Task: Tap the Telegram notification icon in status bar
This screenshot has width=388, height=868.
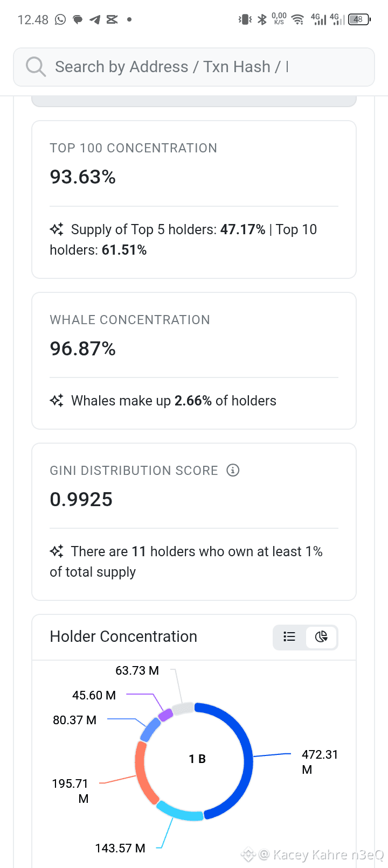Action: click(x=95, y=19)
